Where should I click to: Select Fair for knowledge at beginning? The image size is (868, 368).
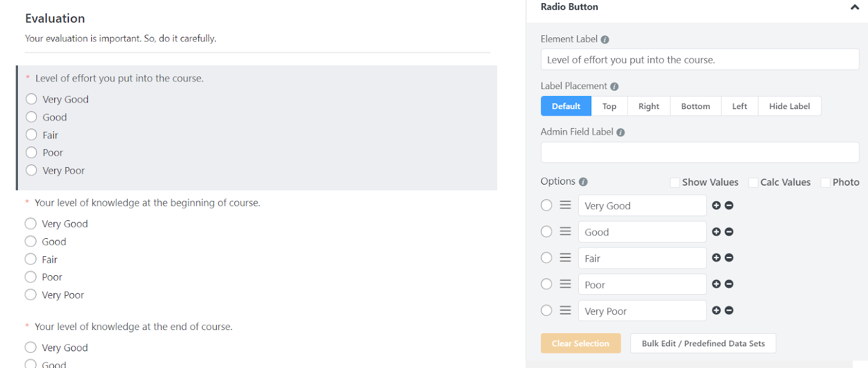(x=31, y=259)
